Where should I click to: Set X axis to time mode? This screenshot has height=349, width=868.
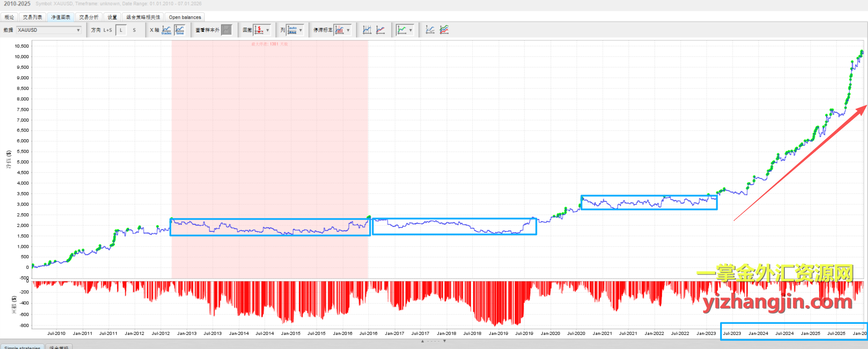(180, 30)
